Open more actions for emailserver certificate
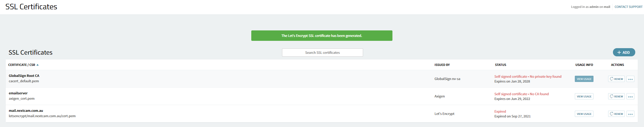The height and width of the screenshot is (127, 644). [630, 97]
